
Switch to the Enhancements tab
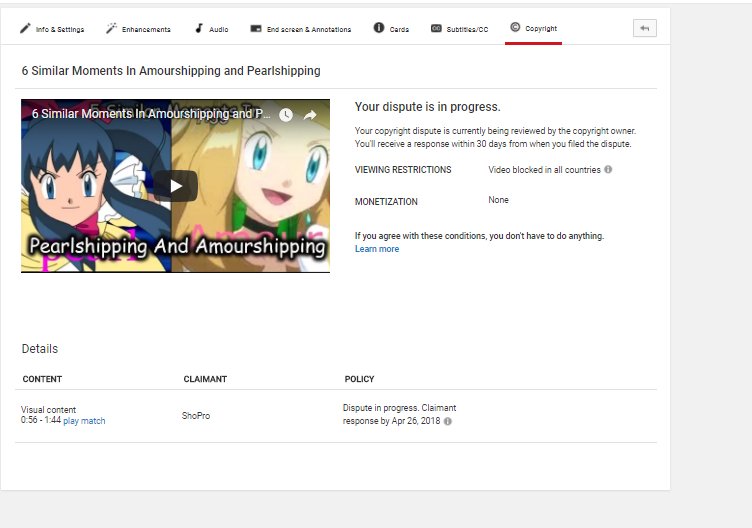click(138, 29)
